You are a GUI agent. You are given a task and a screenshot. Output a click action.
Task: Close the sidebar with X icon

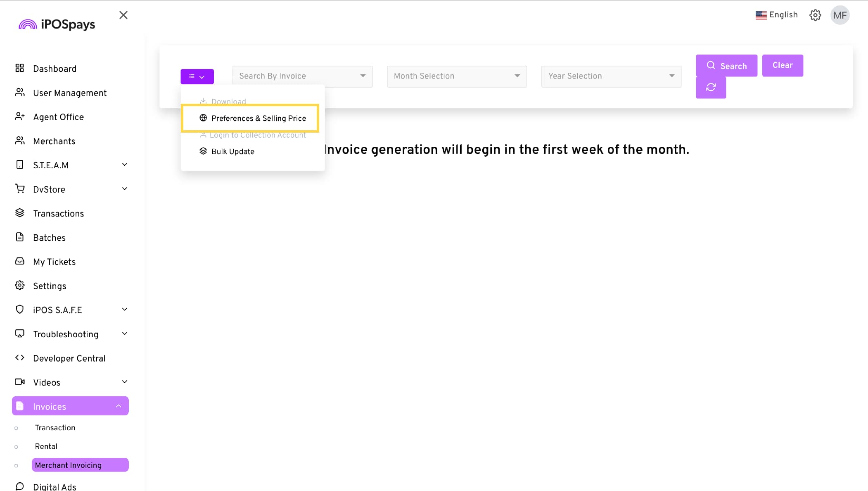click(123, 15)
